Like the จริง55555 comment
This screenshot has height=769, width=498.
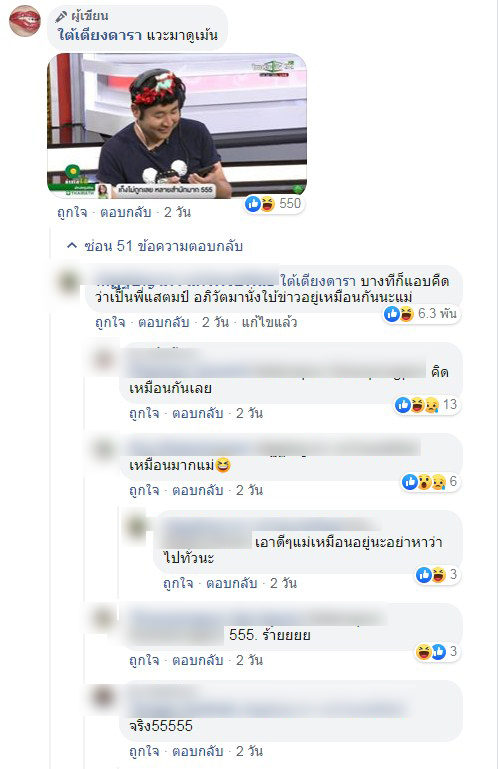(144, 751)
